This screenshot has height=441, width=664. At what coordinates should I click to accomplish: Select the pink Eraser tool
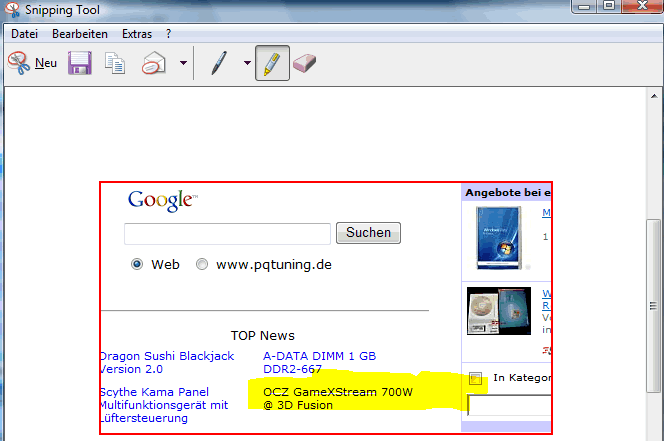pyautogui.click(x=304, y=63)
